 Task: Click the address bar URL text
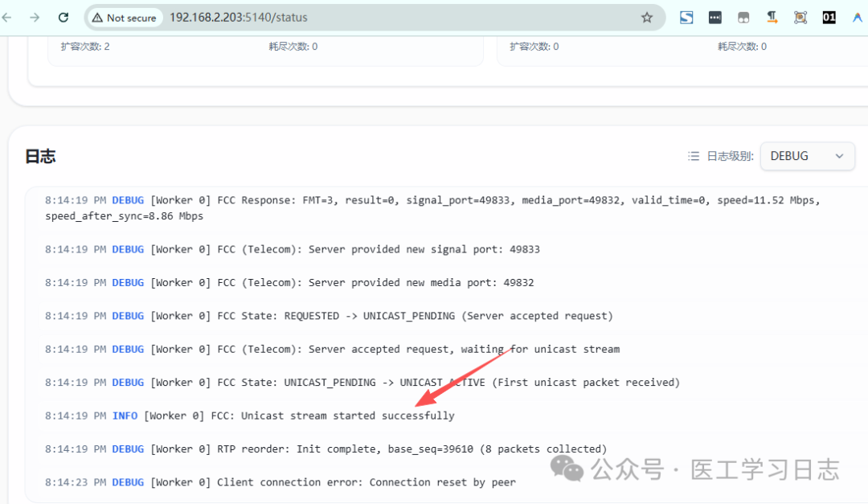[238, 17]
